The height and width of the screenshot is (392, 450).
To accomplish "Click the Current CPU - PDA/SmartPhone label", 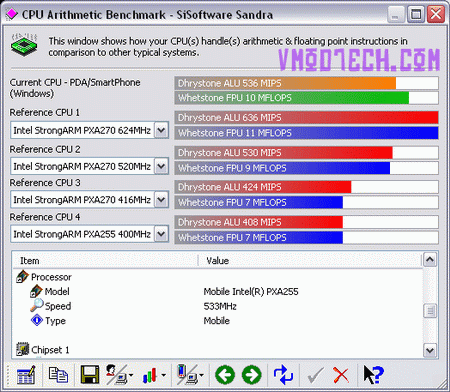I will tap(75, 88).
